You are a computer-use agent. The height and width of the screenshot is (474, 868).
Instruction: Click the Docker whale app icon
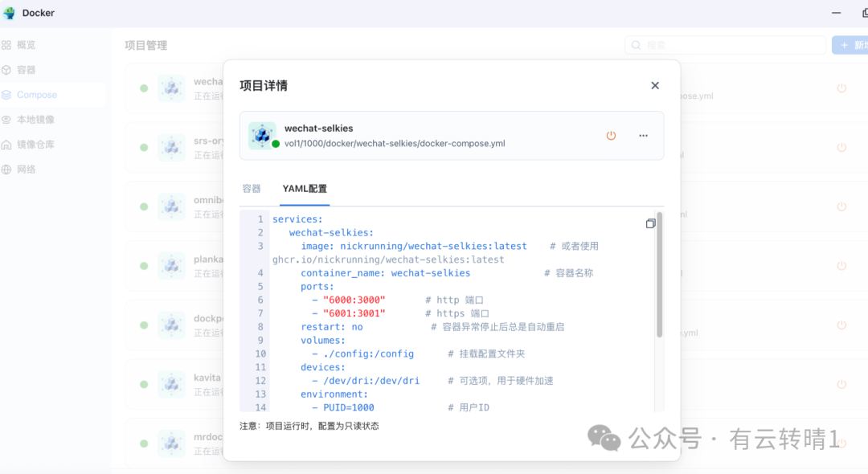(9, 13)
